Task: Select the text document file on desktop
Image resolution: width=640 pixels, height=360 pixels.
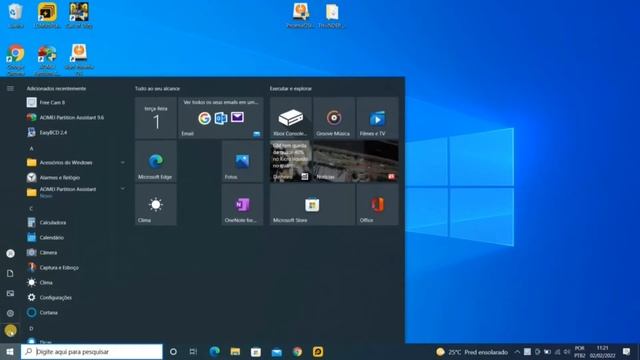Action: click(x=332, y=16)
